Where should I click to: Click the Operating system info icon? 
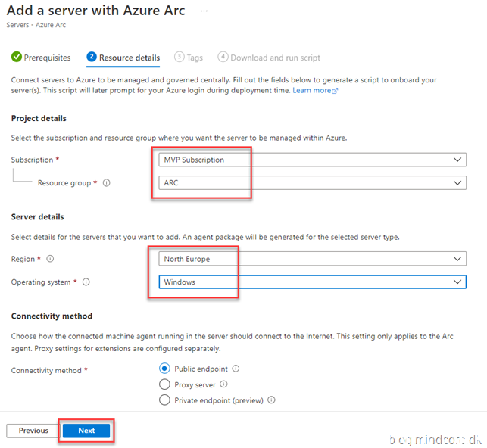click(x=86, y=282)
